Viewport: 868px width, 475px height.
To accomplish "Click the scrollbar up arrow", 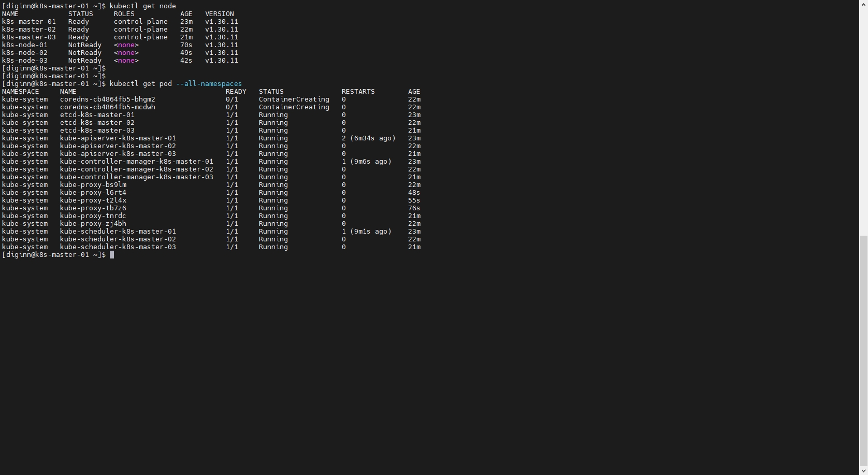I will [863, 4].
